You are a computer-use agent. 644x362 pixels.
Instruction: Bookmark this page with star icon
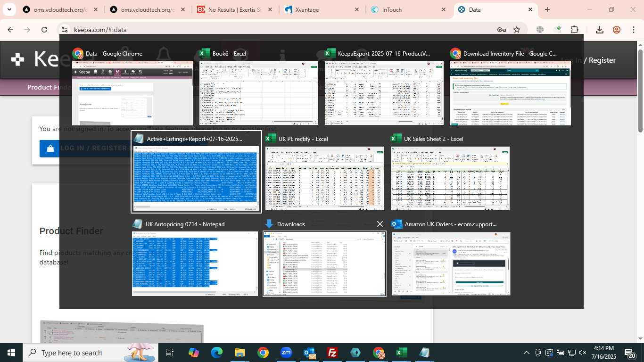point(517,30)
